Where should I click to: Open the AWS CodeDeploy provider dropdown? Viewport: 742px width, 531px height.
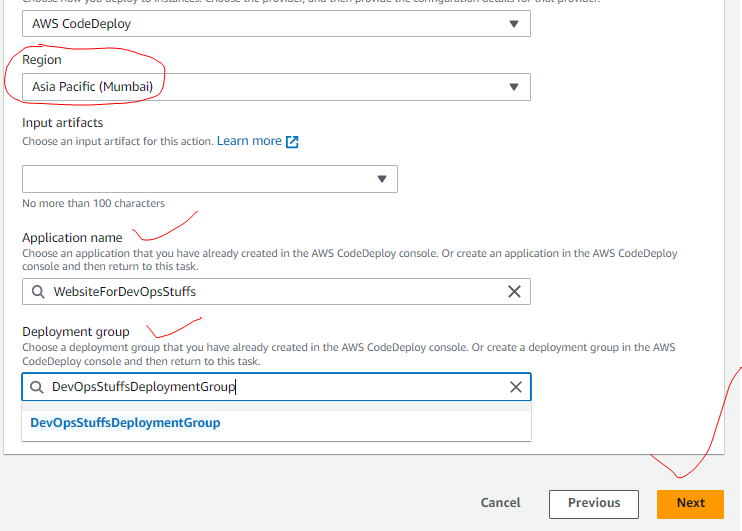(276, 24)
